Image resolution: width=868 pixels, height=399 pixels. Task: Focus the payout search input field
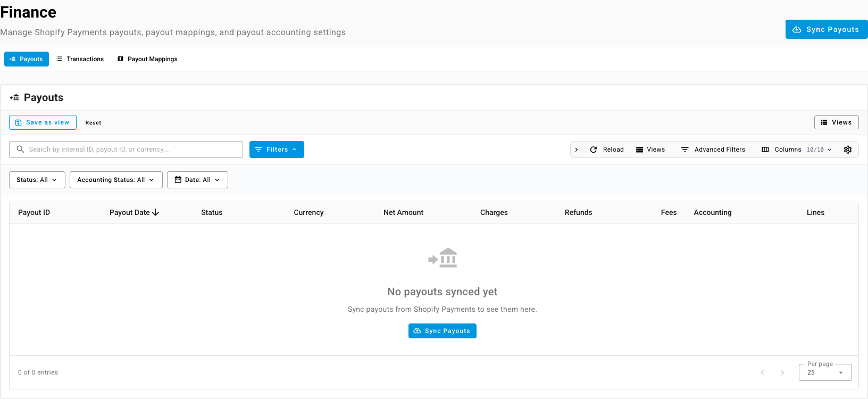point(126,149)
